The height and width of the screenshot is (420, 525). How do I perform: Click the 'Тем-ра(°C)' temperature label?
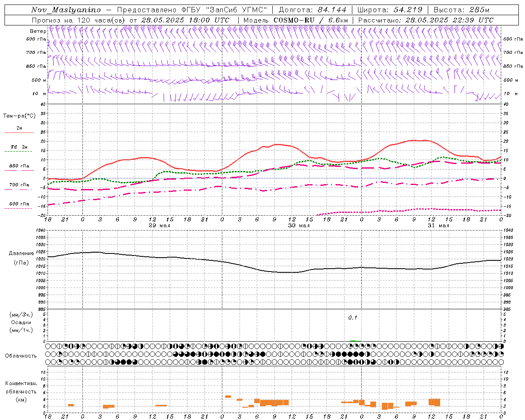click(x=19, y=116)
